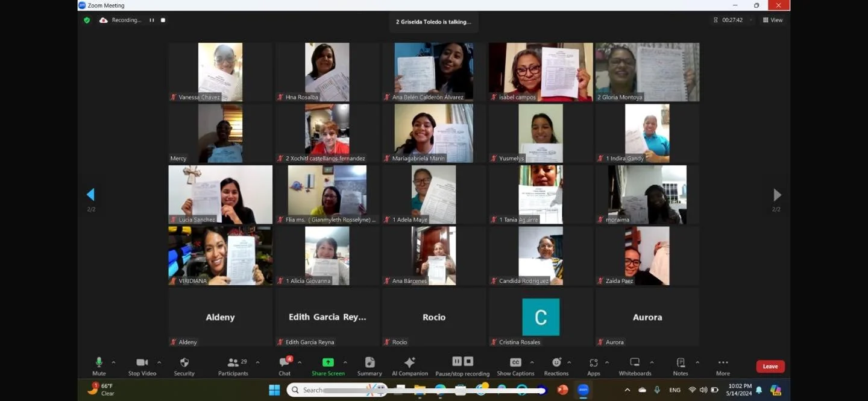Image resolution: width=868 pixels, height=401 pixels.
Task: Select Cristina Rosales avatar tile
Action: coord(541,317)
